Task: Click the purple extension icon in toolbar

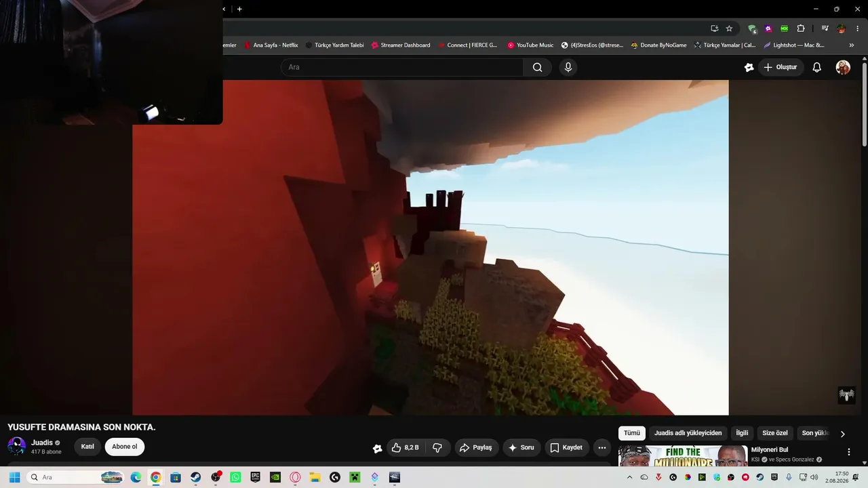Action: 768,28
